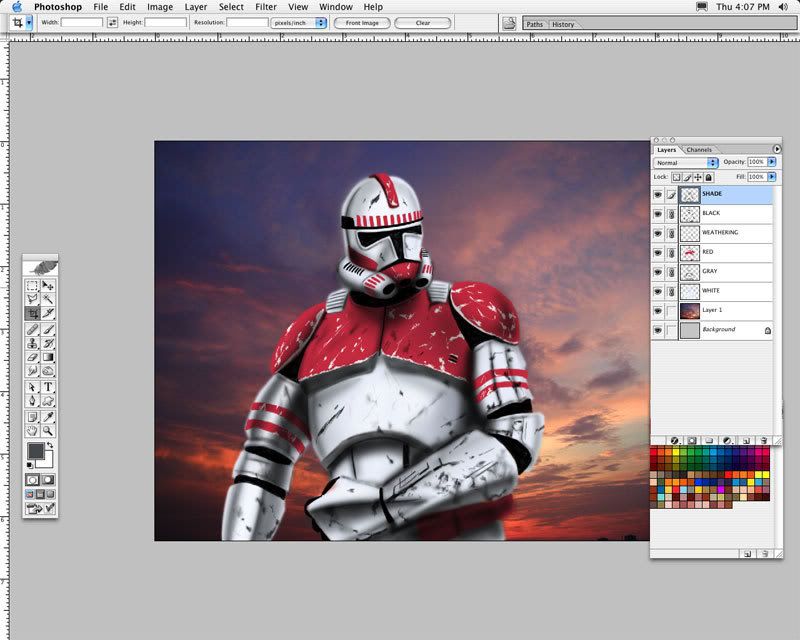
Task: Select the Hand tool
Action: click(x=32, y=431)
